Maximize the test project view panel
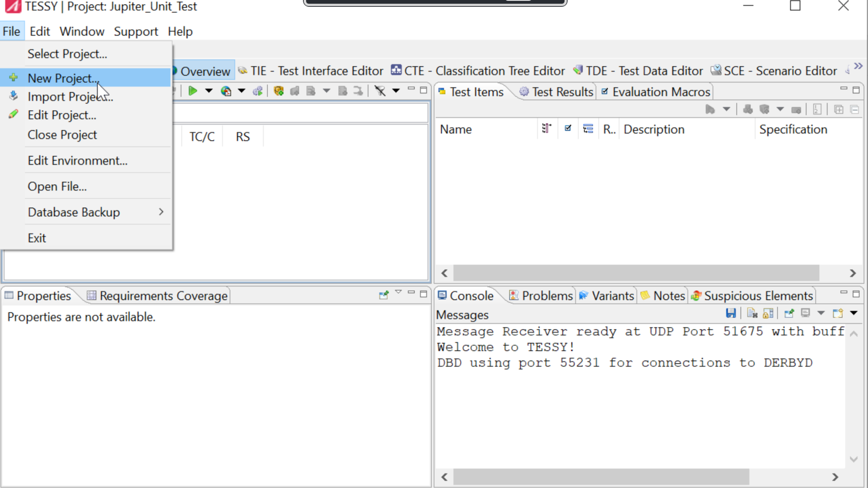The image size is (868, 488). coord(424,90)
